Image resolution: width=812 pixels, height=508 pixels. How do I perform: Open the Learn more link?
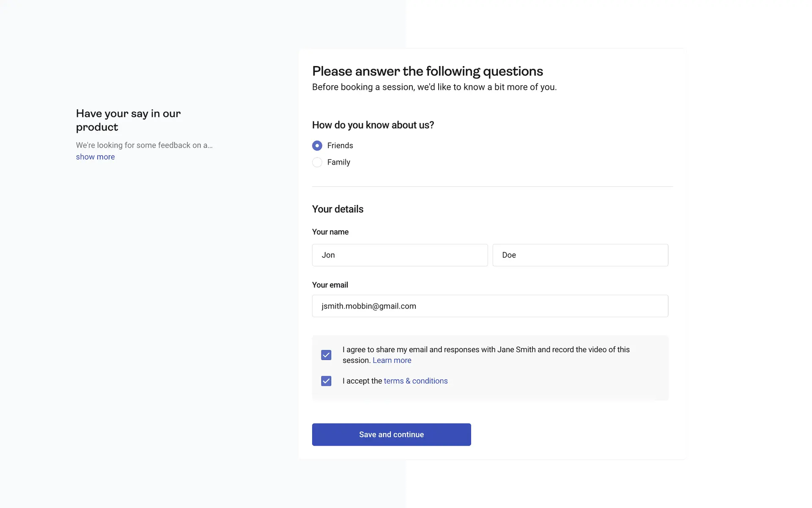point(392,360)
